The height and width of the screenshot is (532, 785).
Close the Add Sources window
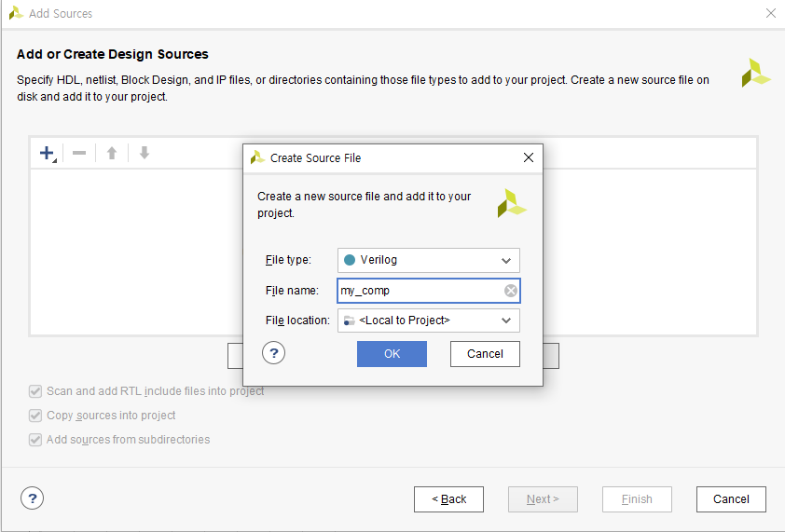(770, 14)
